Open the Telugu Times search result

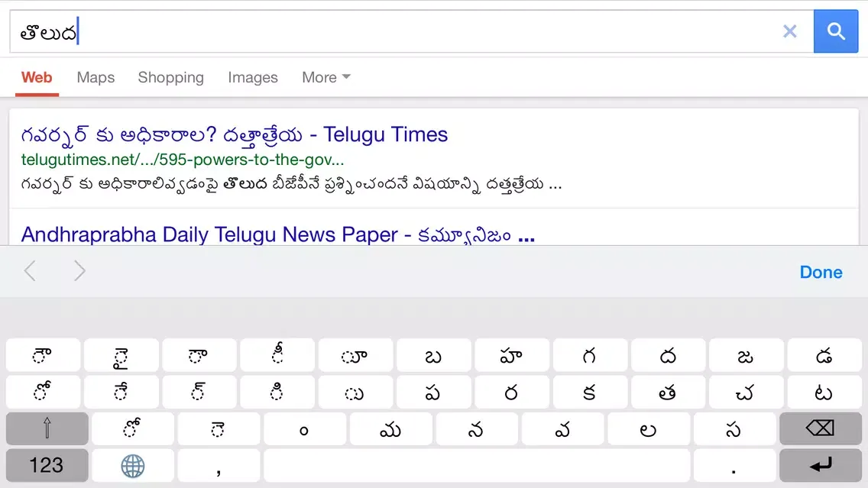tap(234, 135)
